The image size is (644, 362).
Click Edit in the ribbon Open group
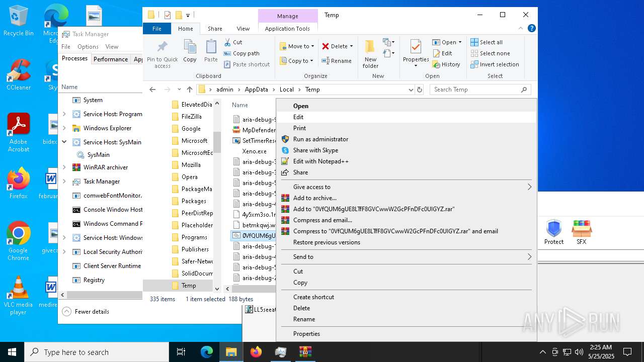point(442,53)
